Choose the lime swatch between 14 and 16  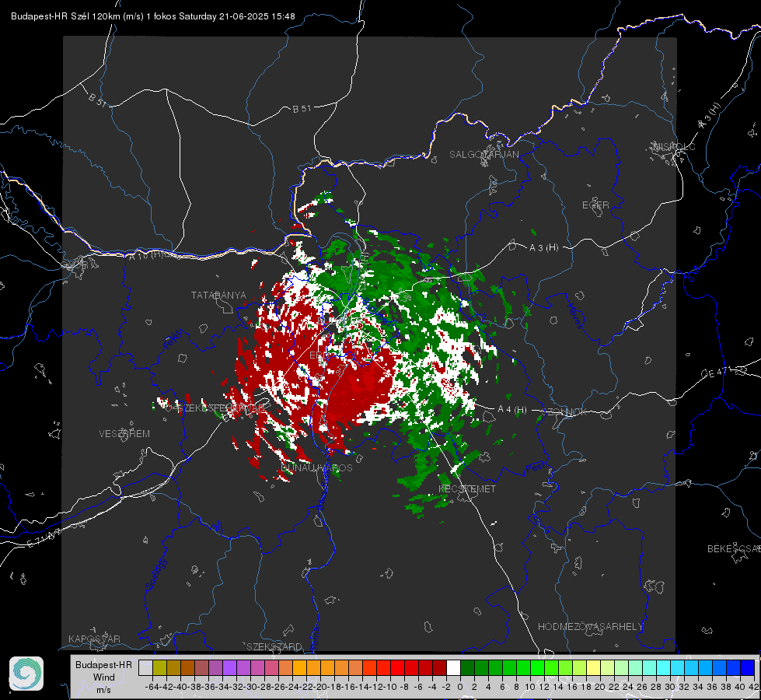(x=565, y=667)
